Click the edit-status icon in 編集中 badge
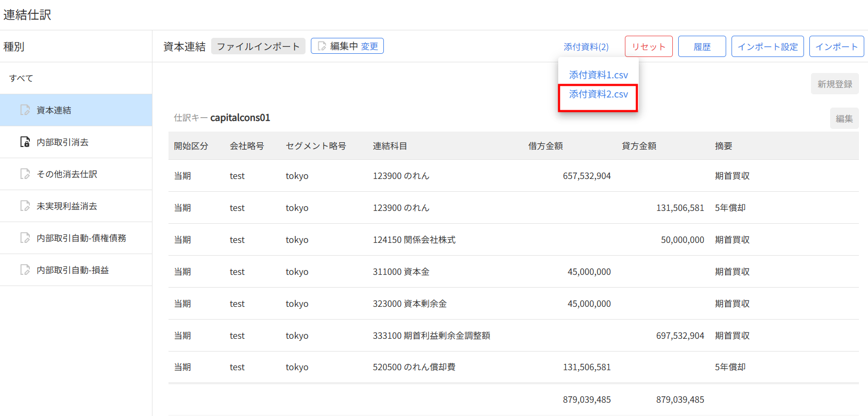The image size is (868, 416). click(x=322, y=46)
